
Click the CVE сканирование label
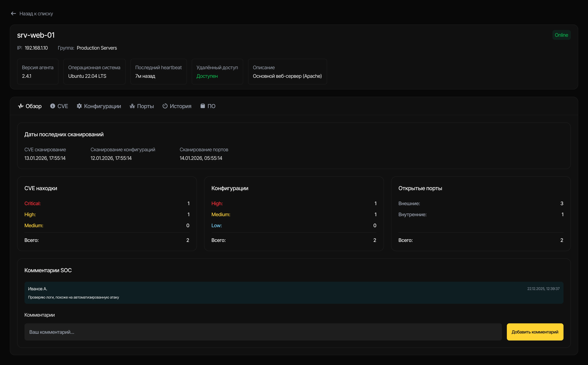45,150
